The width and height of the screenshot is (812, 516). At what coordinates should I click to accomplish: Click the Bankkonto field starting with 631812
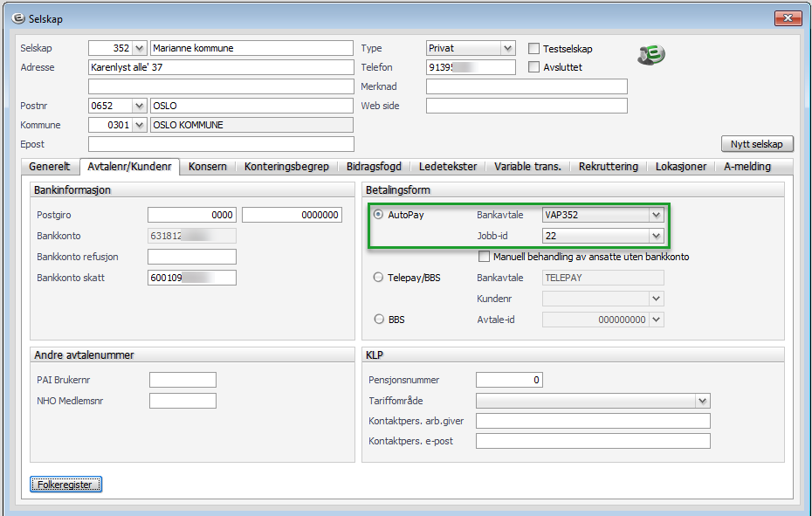click(192, 236)
